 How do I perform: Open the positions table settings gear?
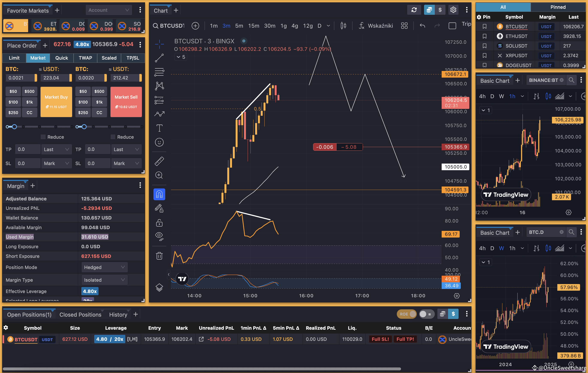tap(6, 328)
